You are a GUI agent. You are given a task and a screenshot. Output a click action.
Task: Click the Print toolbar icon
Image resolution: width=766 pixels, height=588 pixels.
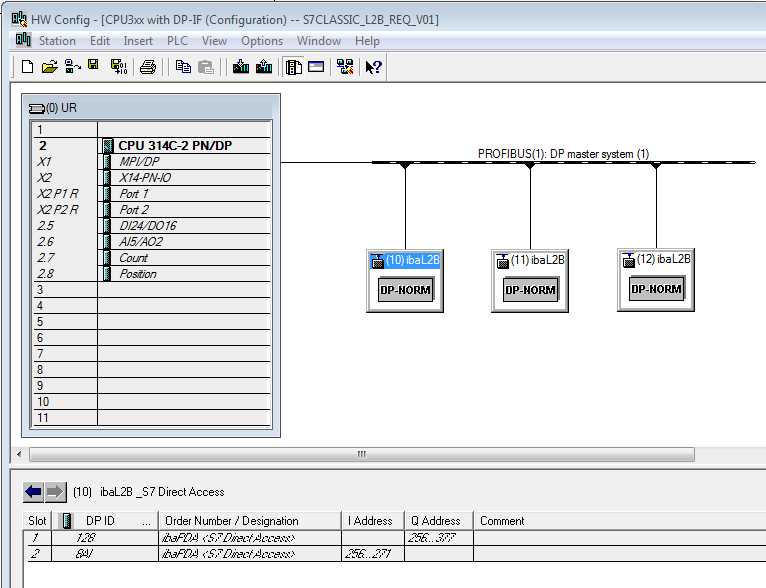coord(148,67)
